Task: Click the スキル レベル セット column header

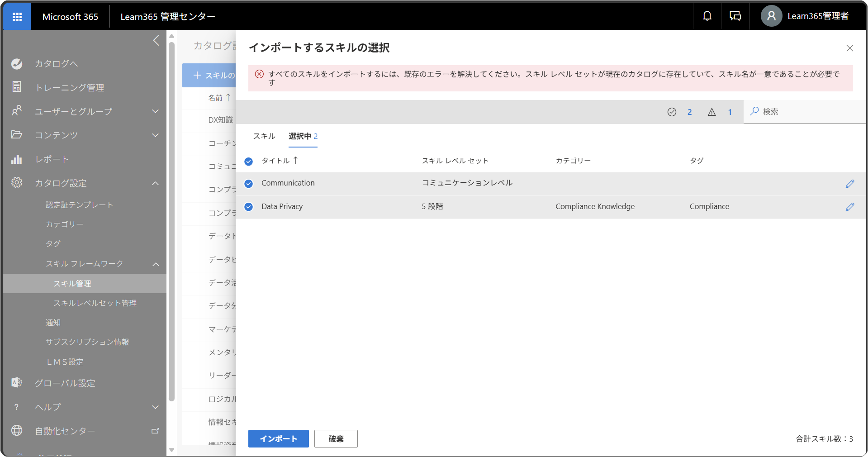Action: click(x=455, y=161)
